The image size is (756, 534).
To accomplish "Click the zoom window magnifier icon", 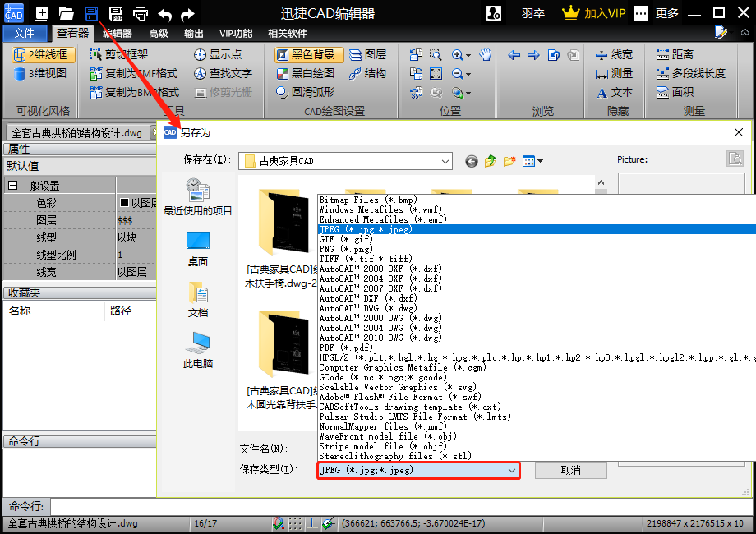I will click(436, 54).
